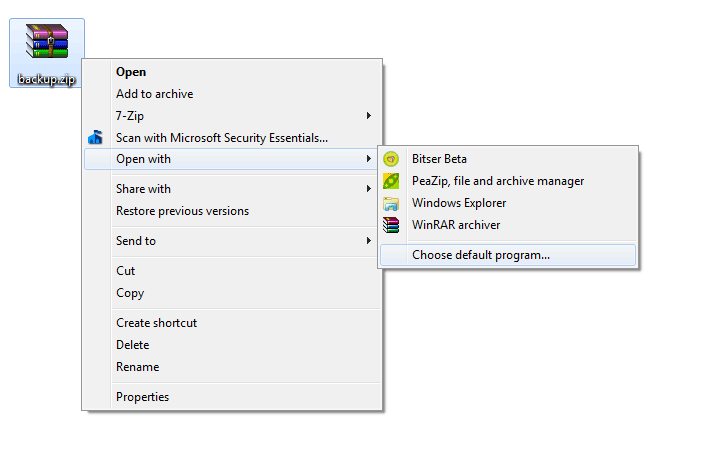Click the backup.zip file icon

[46, 44]
